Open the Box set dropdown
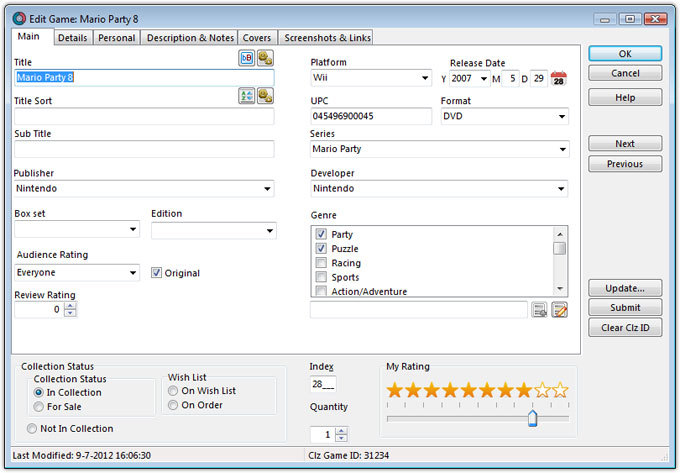 133,229
